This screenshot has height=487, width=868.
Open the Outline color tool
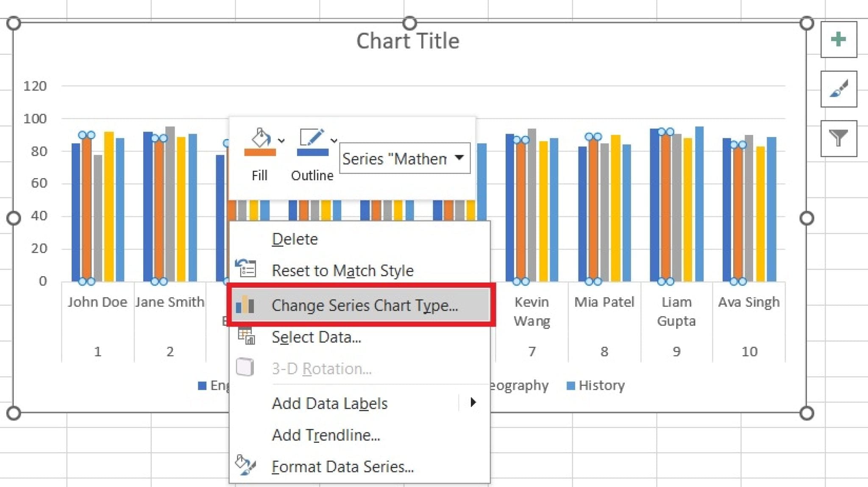coord(313,144)
